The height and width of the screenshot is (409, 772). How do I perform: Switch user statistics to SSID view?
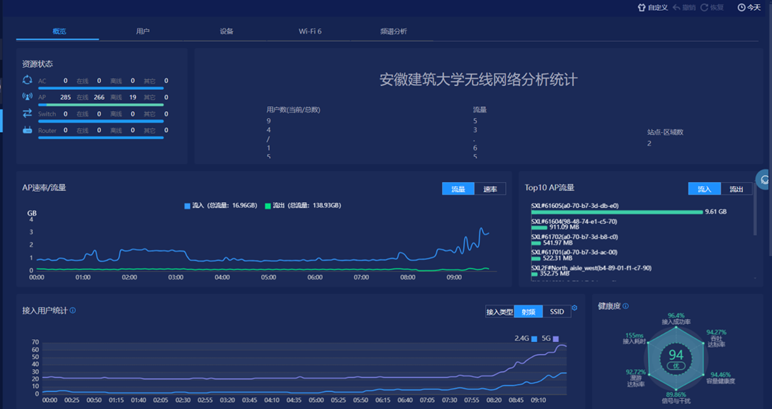tap(557, 311)
